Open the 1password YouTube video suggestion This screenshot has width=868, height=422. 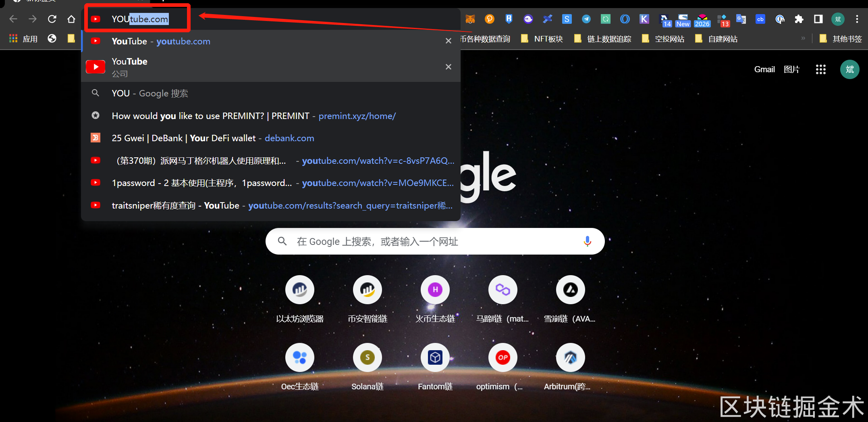click(271, 183)
